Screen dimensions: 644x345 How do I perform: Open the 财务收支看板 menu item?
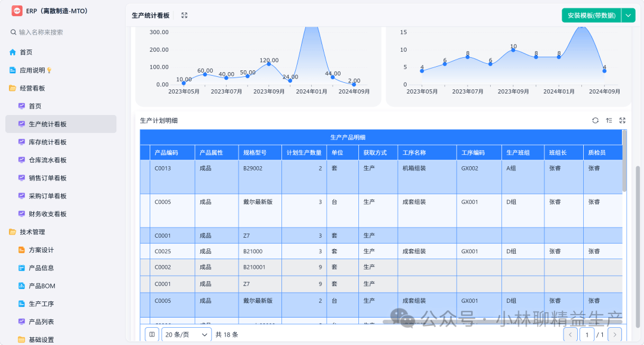[x=61, y=214]
